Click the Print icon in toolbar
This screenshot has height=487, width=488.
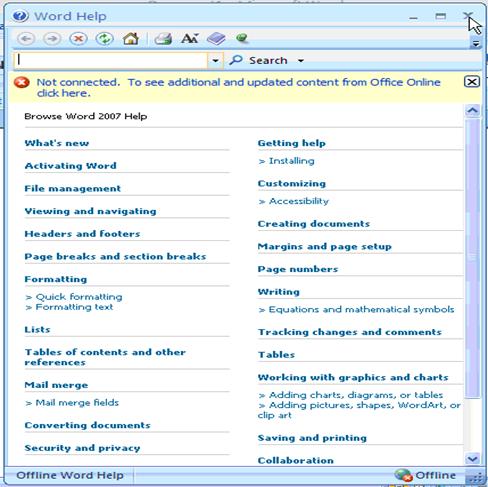point(163,39)
